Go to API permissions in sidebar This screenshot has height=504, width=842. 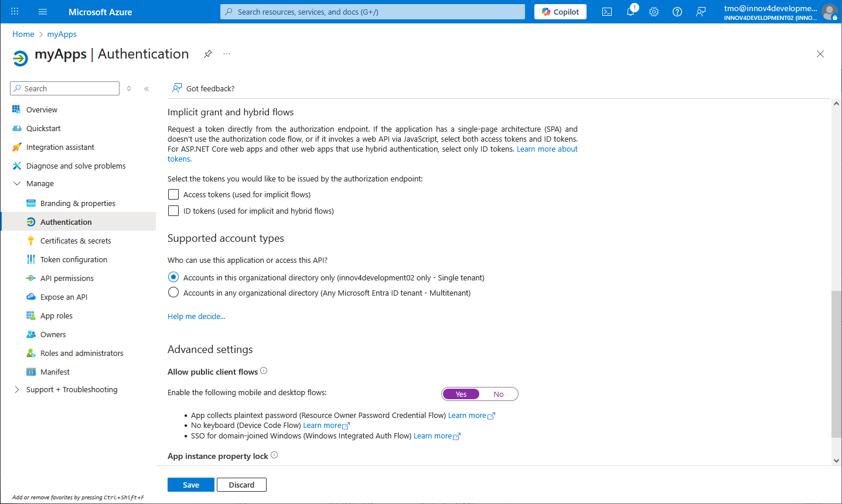pyautogui.click(x=67, y=278)
